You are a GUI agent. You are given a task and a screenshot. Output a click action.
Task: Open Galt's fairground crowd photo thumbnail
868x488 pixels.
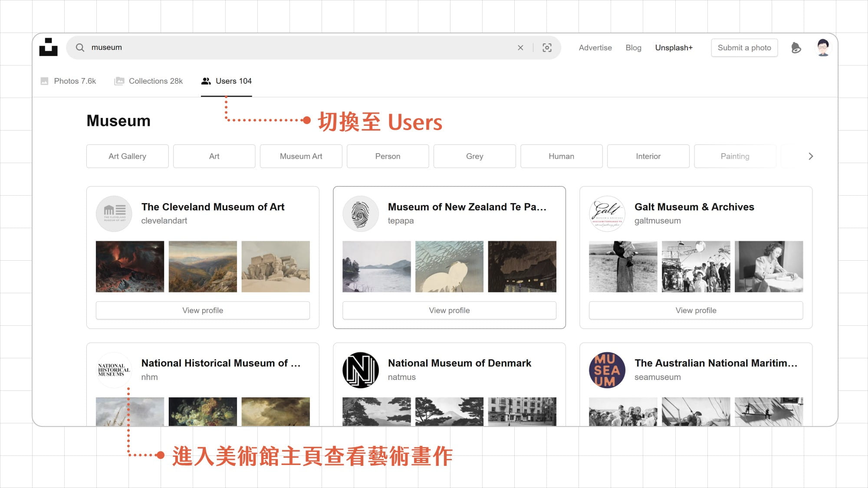[x=696, y=266]
